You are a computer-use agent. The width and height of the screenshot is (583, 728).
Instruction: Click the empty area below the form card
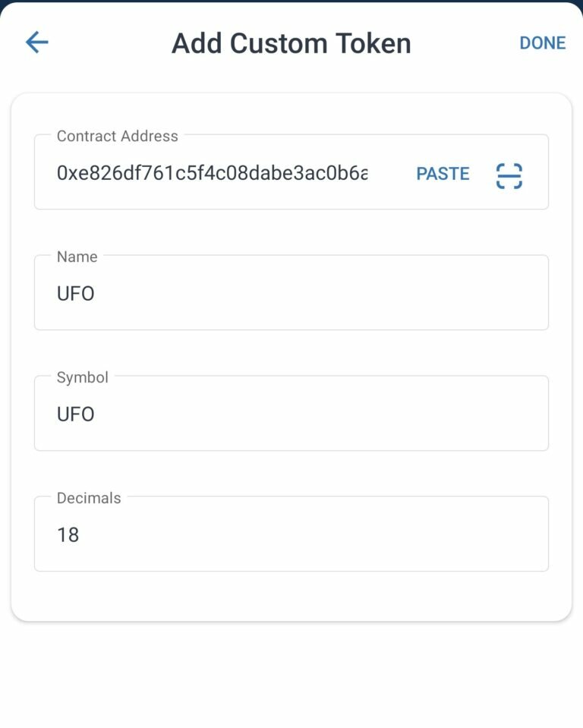point(291,676)
